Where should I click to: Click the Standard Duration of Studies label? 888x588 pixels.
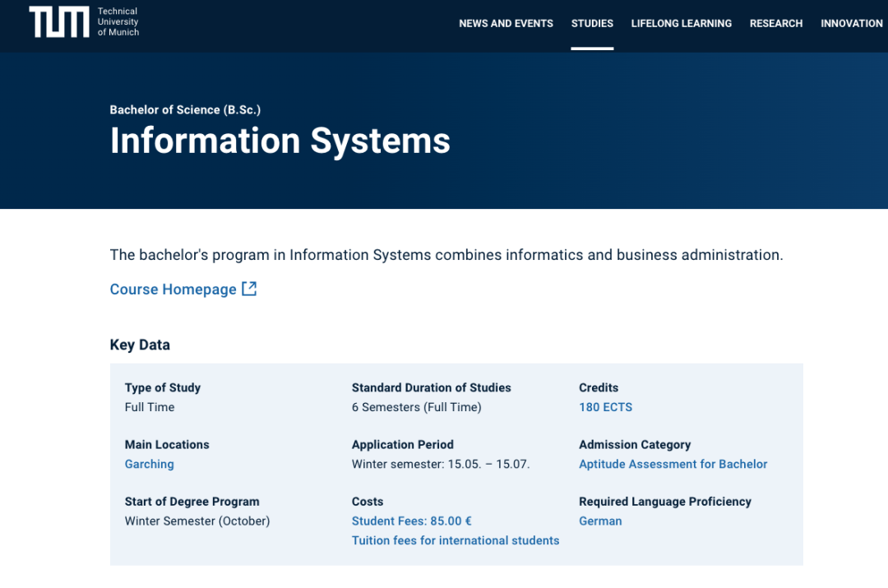[x=431, y=388]
